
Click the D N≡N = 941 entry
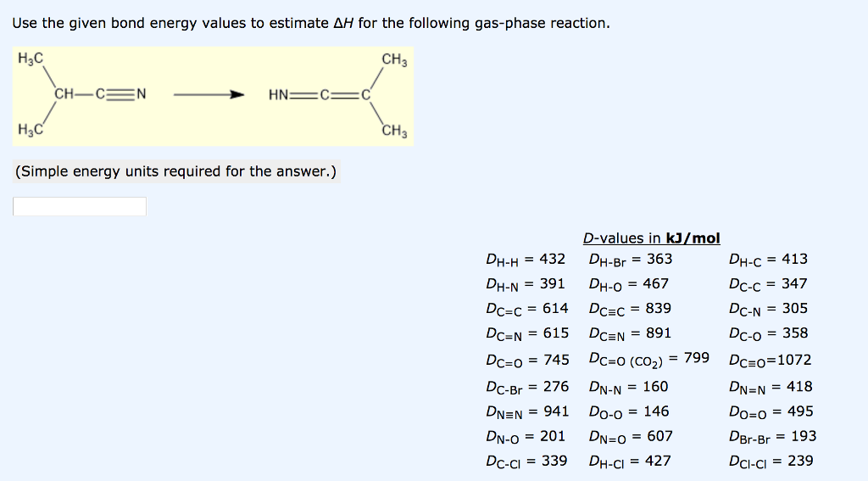[x=527, y=411]
